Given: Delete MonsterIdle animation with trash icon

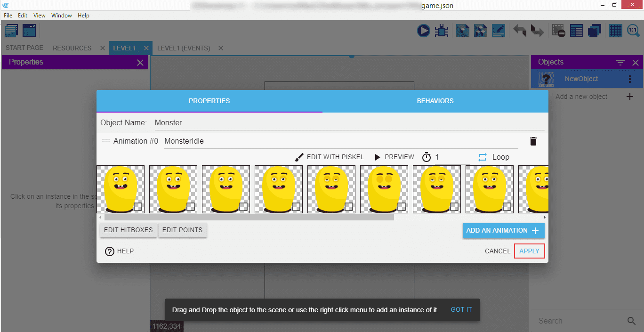Looking at the screenshot, I should [533, 141].
